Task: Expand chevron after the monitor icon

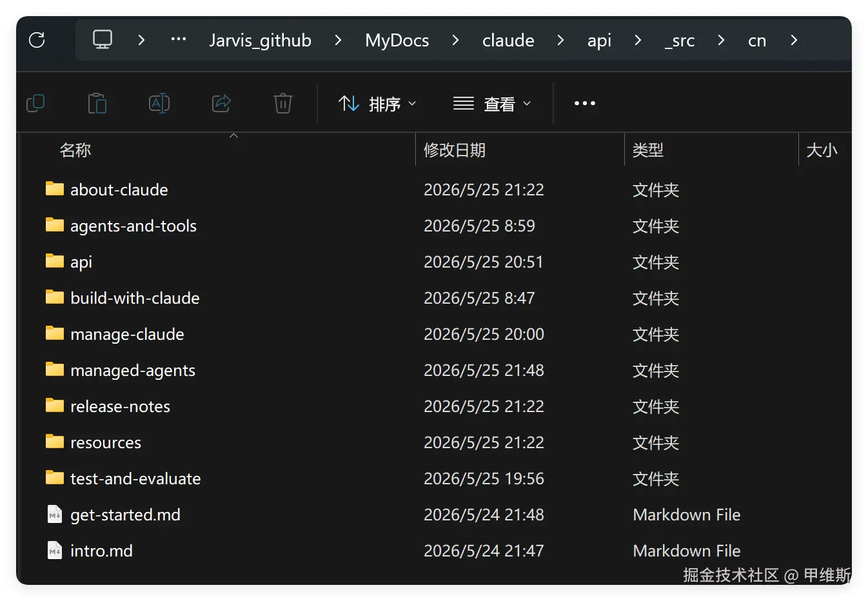Action: [x=141, y=40]
